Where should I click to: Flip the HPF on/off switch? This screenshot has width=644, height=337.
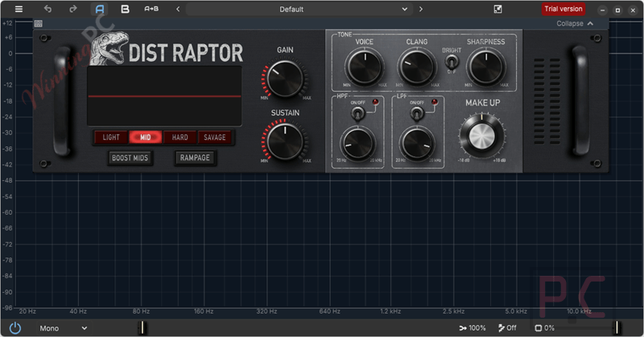point(357,113)
